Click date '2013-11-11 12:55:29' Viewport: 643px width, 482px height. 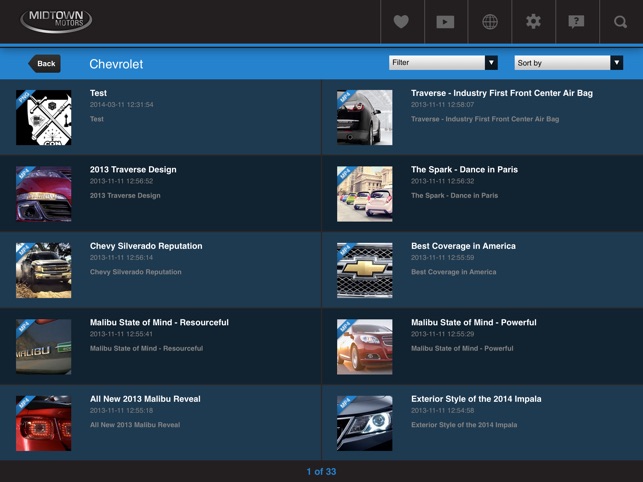442,334
